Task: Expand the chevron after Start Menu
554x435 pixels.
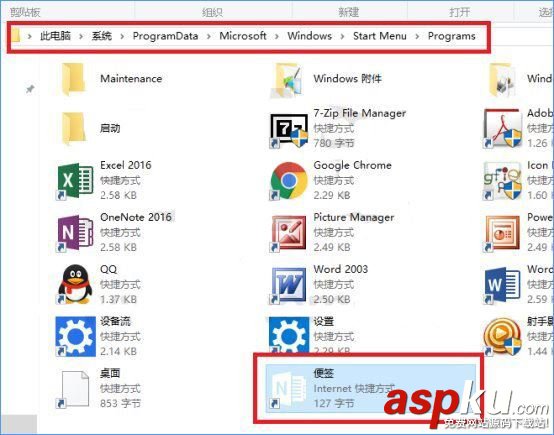Action: point(417,36)
